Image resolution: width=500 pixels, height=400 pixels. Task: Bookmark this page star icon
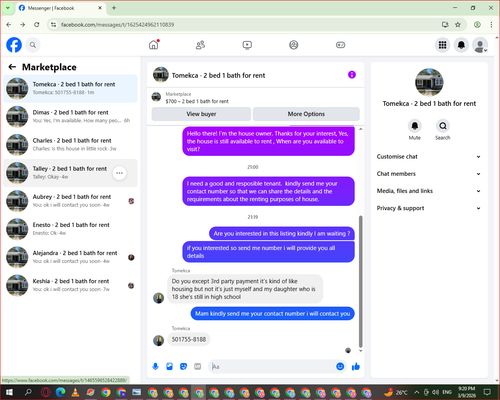coord(458,24)
